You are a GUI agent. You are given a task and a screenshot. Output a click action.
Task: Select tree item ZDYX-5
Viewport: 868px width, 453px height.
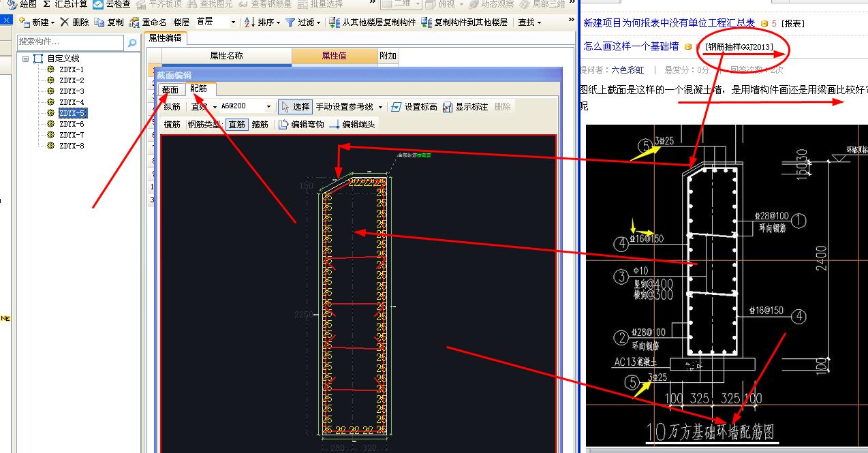(x=72, y=113)
